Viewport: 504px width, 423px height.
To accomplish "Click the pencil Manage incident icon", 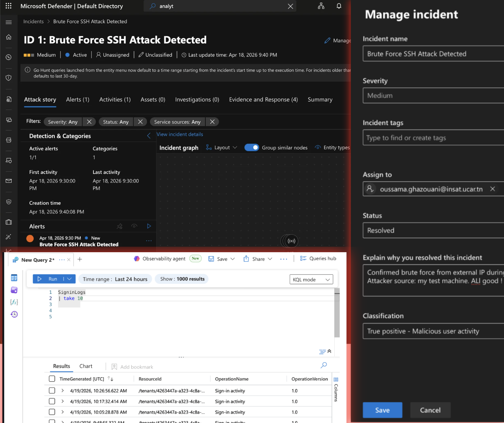I will pyautogui.click(x=327, y=40).
